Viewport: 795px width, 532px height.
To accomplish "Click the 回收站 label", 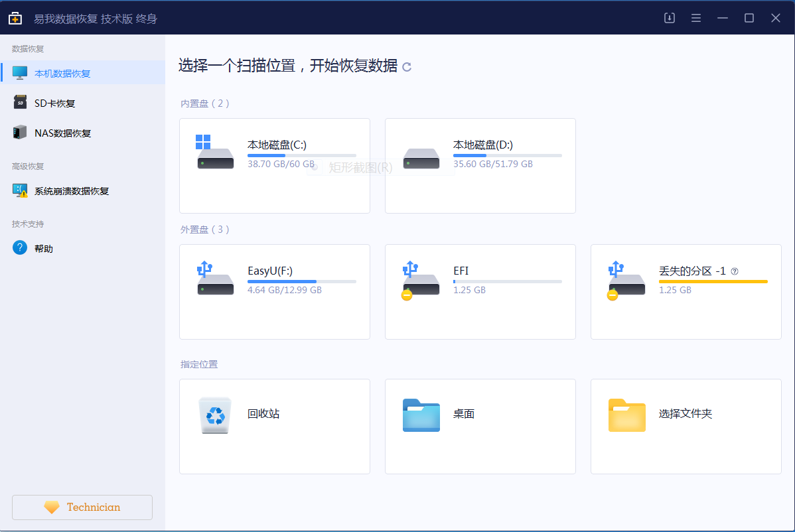I will pos(263,413).
